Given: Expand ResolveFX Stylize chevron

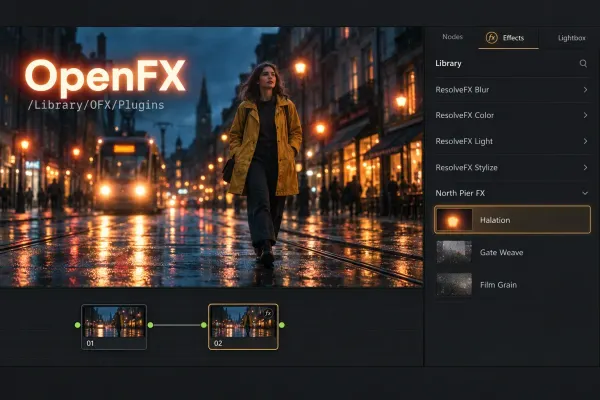Looking at the screenshot, I should pos(585,167).
